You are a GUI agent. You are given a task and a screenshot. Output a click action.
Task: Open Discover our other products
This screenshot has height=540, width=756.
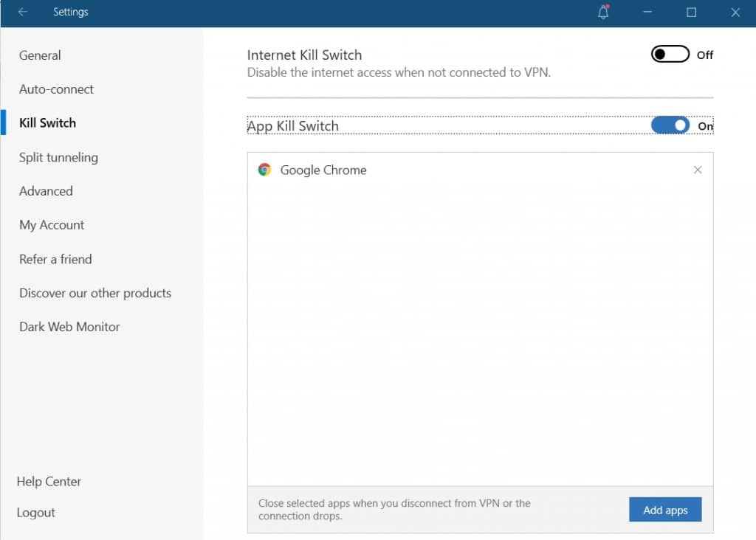[x=95, y=293]
